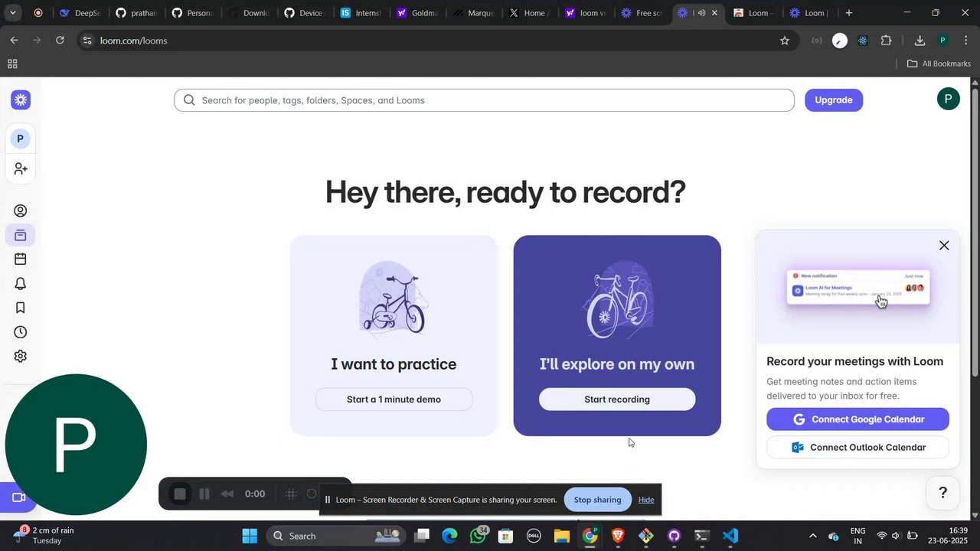This screenshot has height=551, width=980.
Task: Click the restart recording icon in recorder bar
Action: click(x=312, y=494)
